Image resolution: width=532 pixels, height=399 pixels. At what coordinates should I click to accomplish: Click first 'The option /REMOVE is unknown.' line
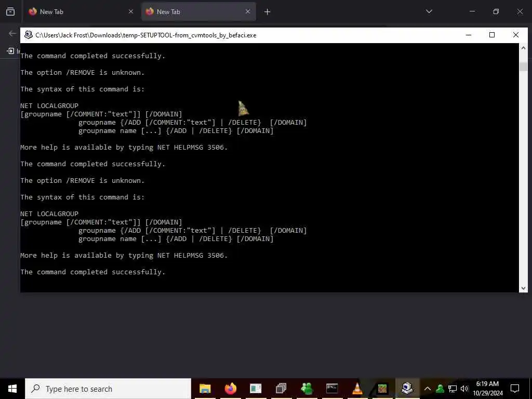click(x=82, y=72)
